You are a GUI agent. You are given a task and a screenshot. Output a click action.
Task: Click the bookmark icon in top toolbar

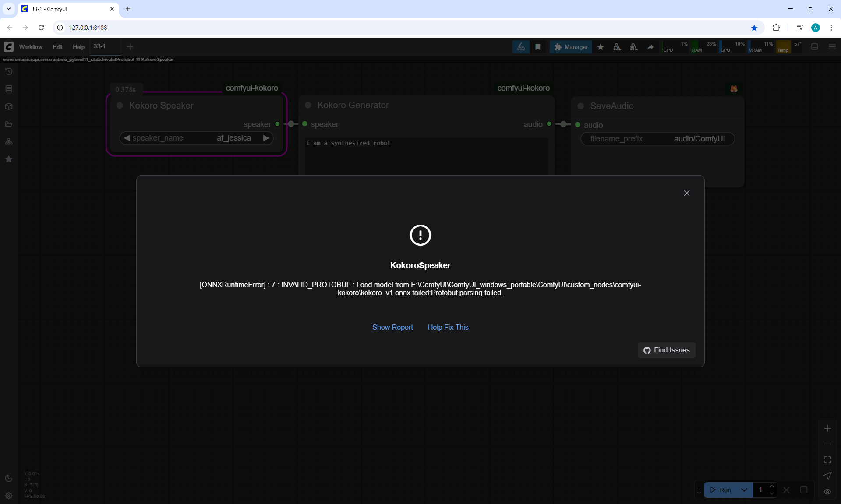[537, 47]
